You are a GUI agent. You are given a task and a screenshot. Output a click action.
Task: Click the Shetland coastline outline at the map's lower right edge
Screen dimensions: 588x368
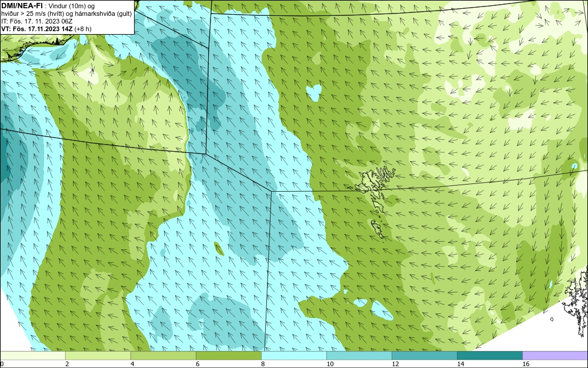pos(577,300)
